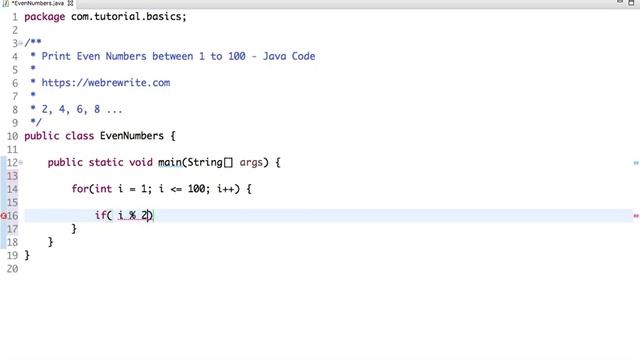Click the underlined 'i % 2' expression
Image resolution: width=640 pixels, height=360 pixels.
134,216
